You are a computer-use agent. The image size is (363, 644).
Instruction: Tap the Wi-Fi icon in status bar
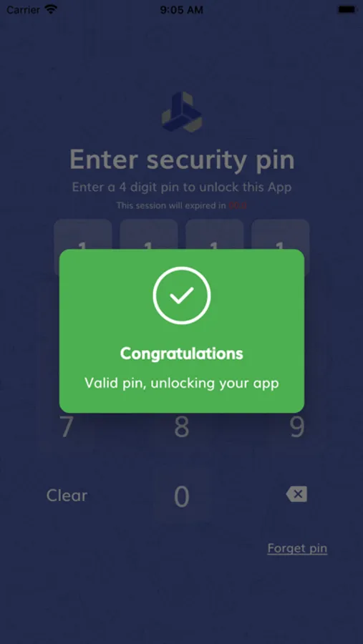(x=51, y=9)
